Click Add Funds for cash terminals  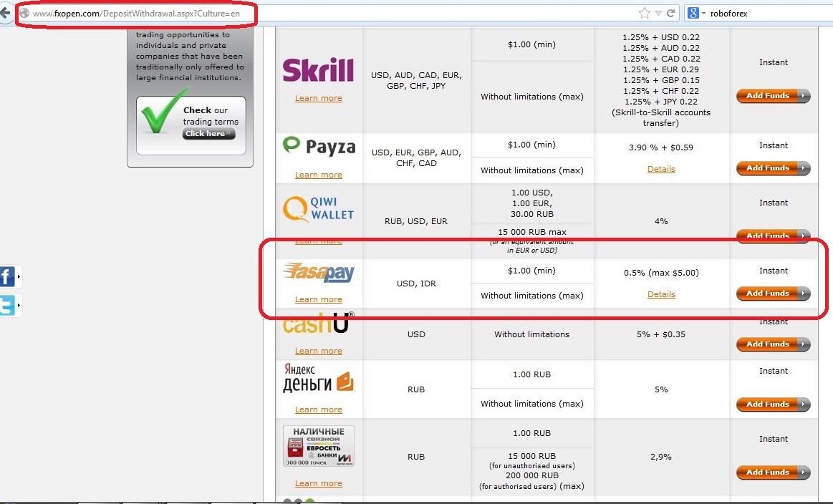pyautogui.click(x=773, y=472)
